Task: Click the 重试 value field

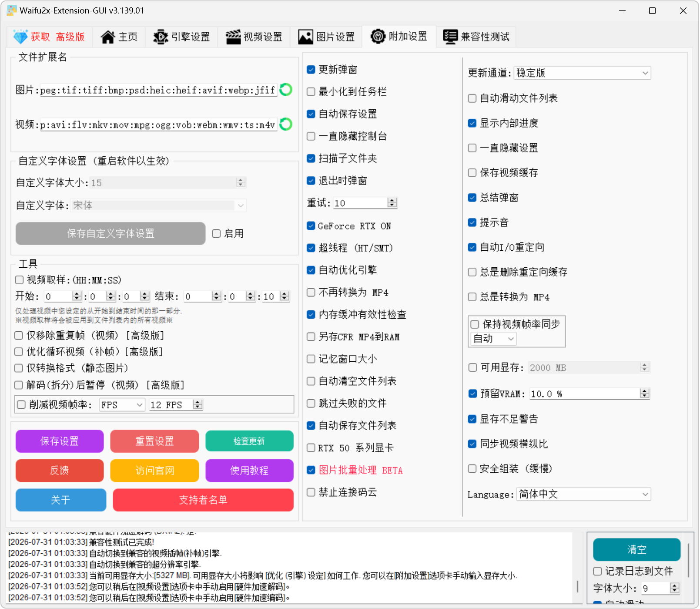Action: 361,203
